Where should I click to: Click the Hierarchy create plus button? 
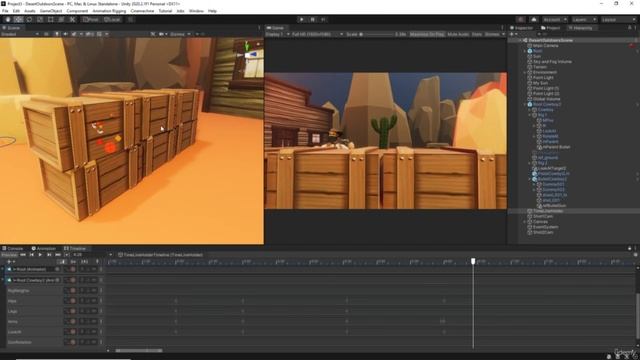(x=512, y=34)
